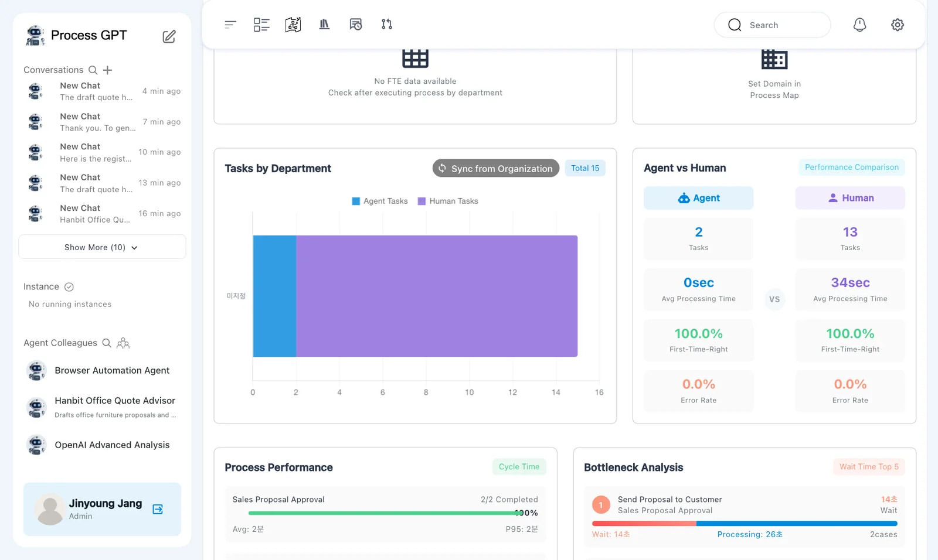The height and width of the screenshot is (560, 938).
Task: Toggle Agent Tasks legend entry
Action: 380,202
